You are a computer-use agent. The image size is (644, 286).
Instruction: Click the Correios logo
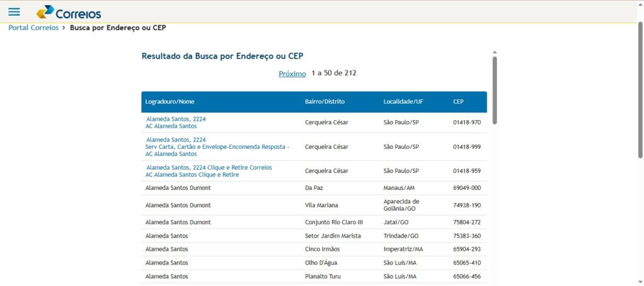tap(69, 13)
